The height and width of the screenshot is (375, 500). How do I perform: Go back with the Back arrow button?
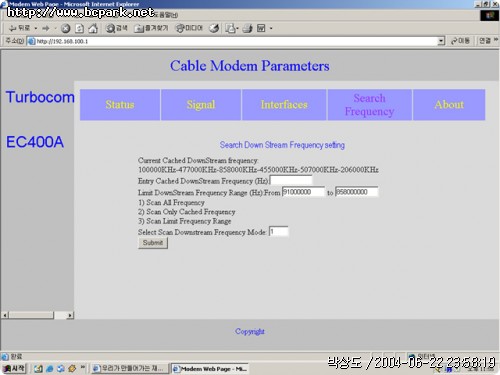click(19, 28)
